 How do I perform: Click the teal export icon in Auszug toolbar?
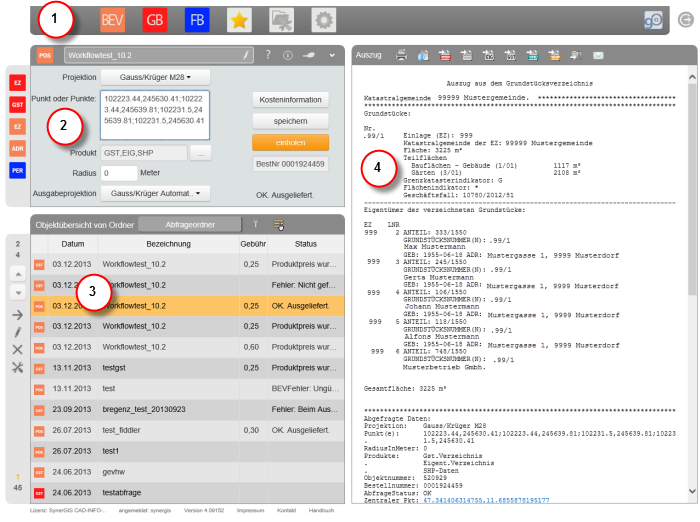click(x=532, y=55)
